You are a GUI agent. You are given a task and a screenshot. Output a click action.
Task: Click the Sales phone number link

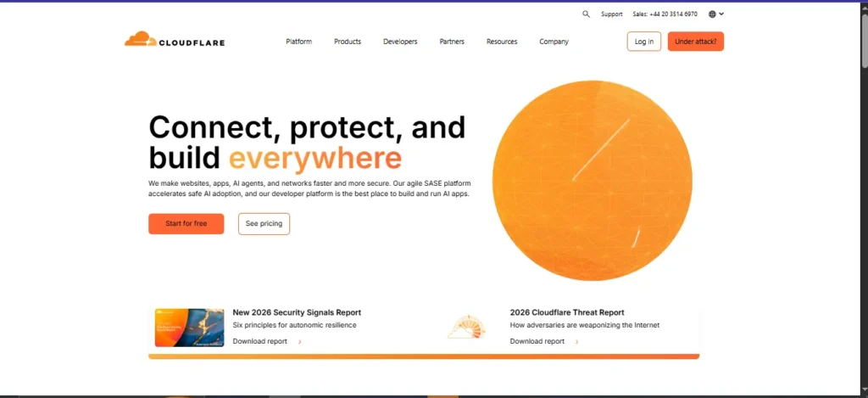tap(665, 14)
